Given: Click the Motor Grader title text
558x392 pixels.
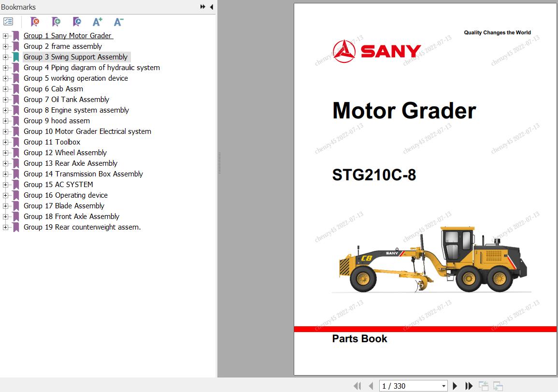Looking at the screenshot, I should point(404,110).
